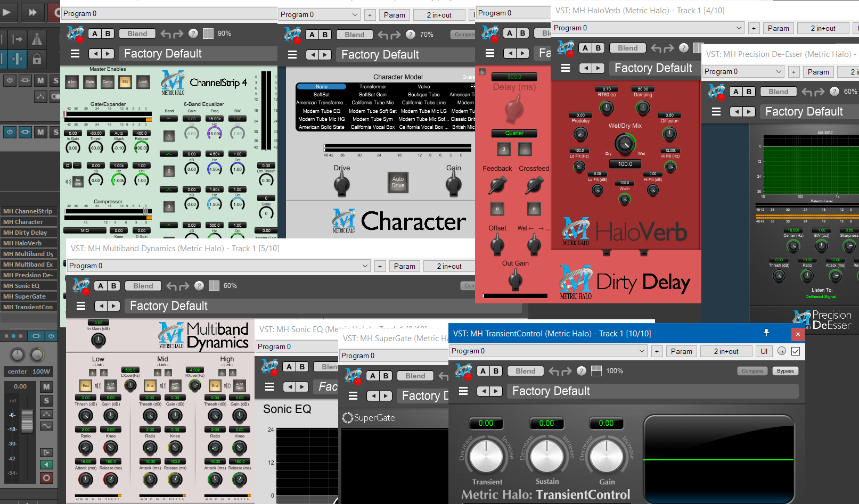Click the Low band solo speaker in Multiband Dynamics
This screenshot has height=504, width=859.
[98, 385]
